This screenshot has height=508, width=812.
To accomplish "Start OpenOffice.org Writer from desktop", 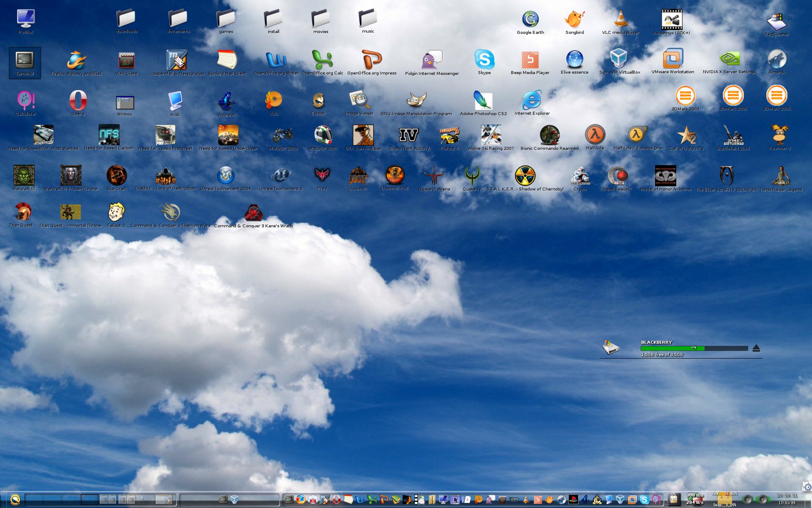I will [x=276, y=63].
